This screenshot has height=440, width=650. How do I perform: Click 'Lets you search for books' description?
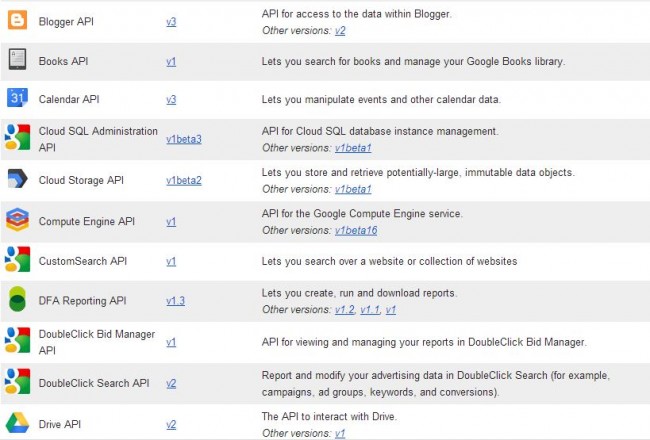tap(413, 61)
